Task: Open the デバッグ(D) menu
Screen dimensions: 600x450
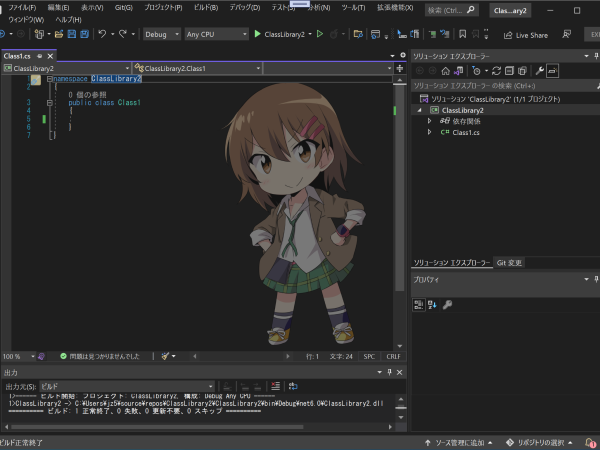Action: click(x=245, y=8)
